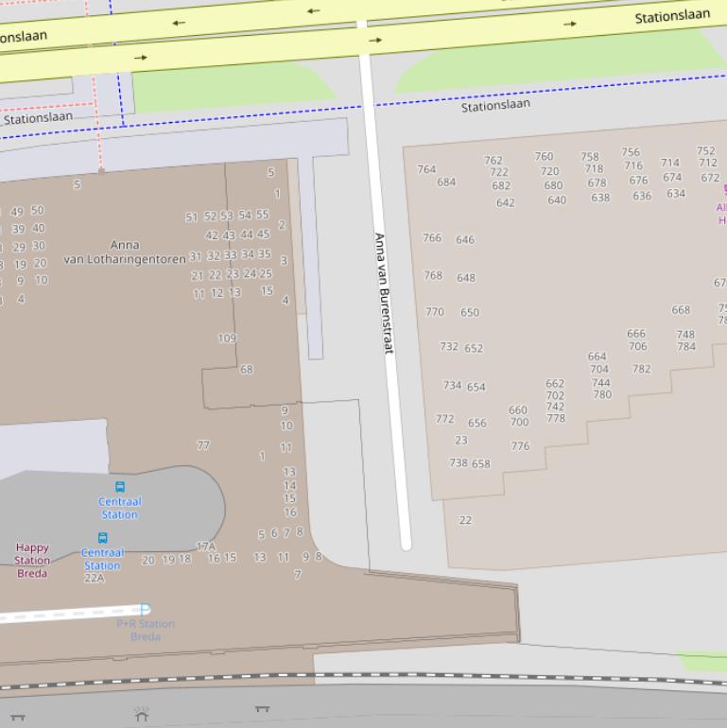Click the bench icon in the bottom-left corner
This screenshot has height=728, width=727.
17,718
